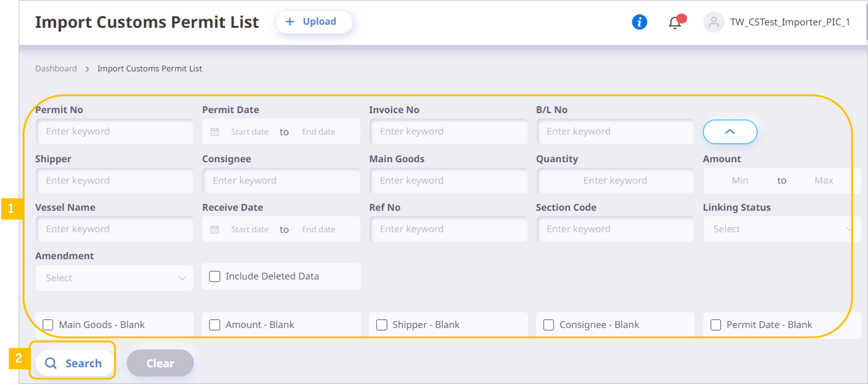Click into the Consignee keyword field
This screenshot has height=384, width=868.
pyautogui.click(x=281, y=180)
